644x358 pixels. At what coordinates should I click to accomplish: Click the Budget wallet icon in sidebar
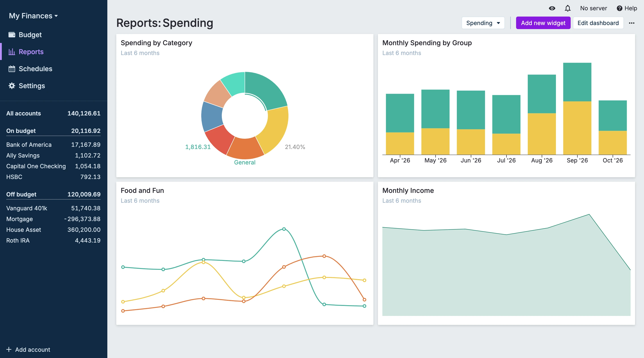pos(12,34)
